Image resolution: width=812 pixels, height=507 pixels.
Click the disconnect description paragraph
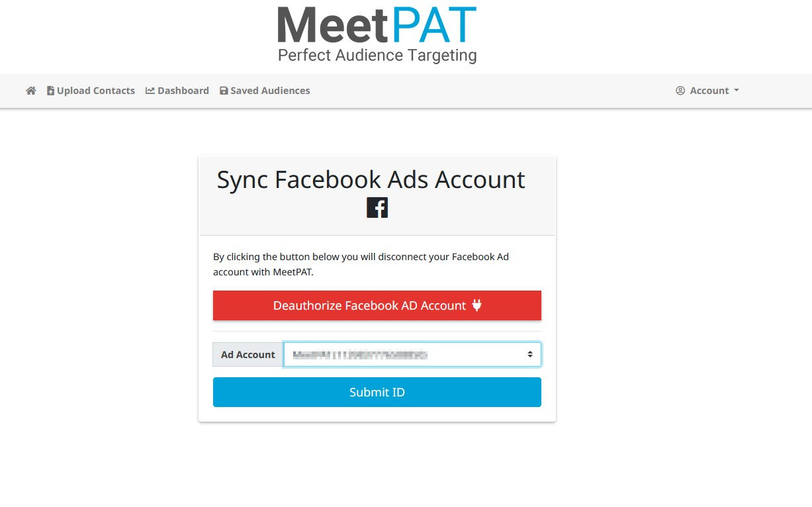361,264
